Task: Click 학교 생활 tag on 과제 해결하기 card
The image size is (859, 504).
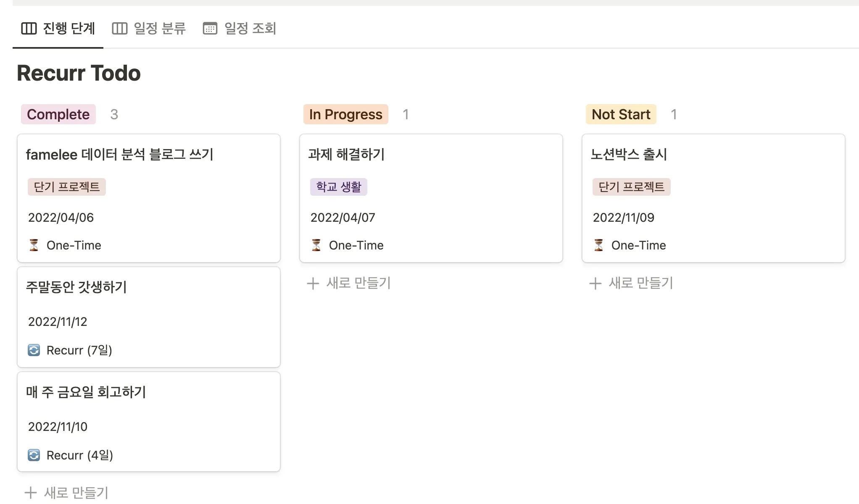Action: click(x=338, y=187)
